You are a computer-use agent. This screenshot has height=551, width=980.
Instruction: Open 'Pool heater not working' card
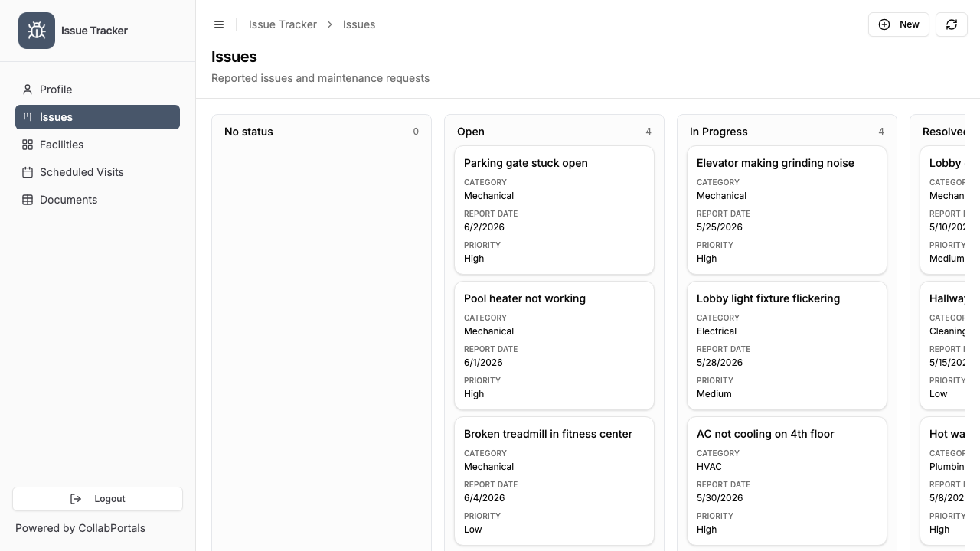pos(554,346)
